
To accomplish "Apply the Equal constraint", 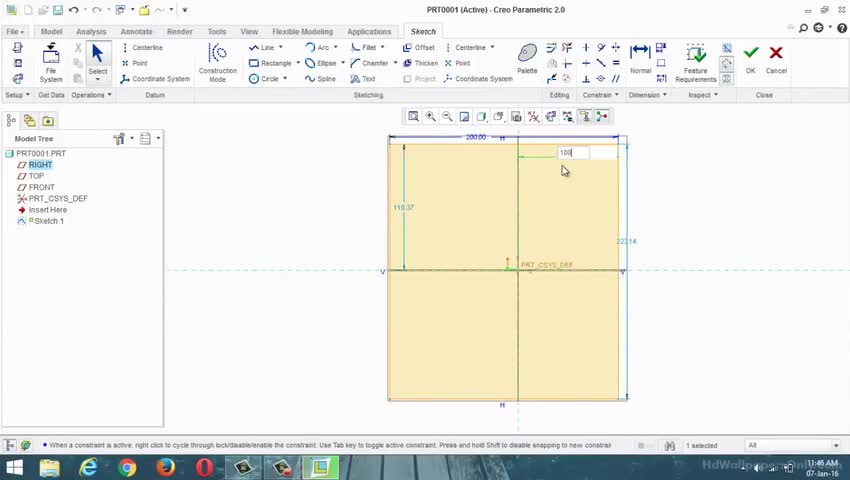I will pos(616,63).
